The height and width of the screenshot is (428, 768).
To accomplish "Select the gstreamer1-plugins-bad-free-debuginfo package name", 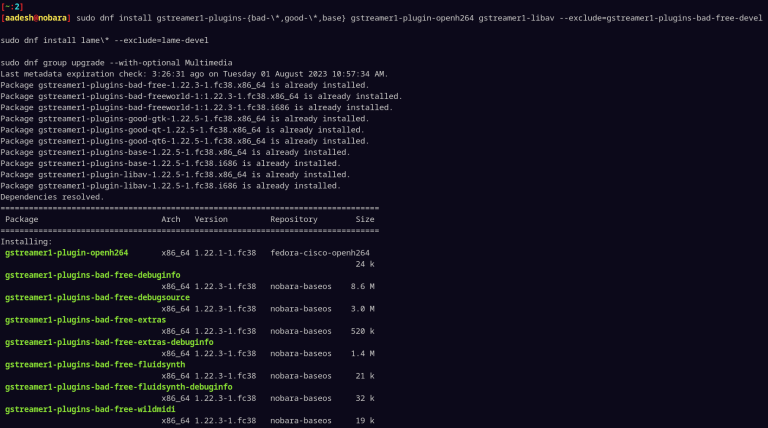I will [x=93, y=275].
